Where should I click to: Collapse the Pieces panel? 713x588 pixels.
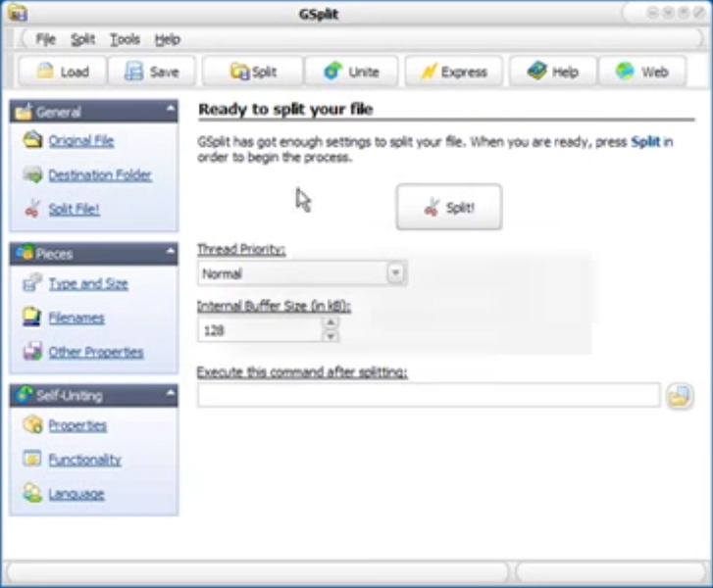point(170,250)
